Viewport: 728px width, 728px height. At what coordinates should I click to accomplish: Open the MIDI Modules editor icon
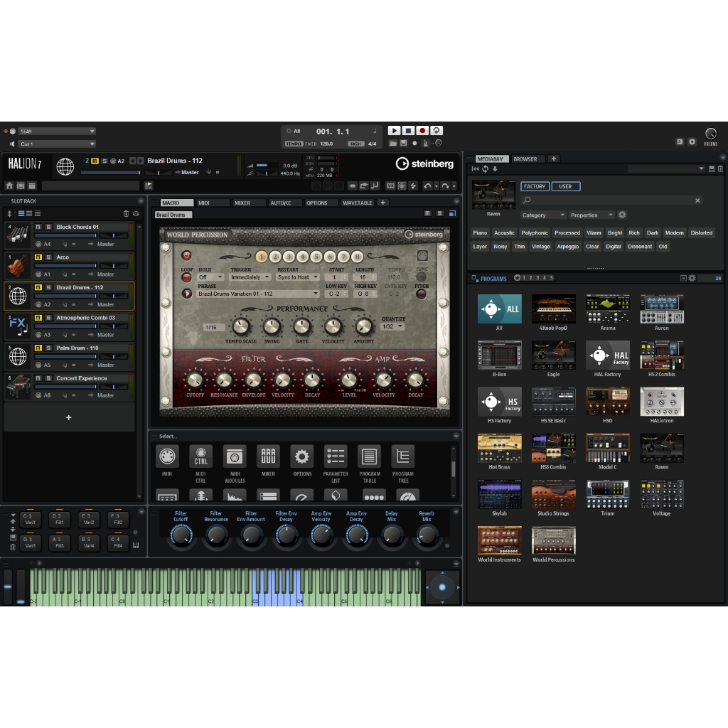click(235, 457)
